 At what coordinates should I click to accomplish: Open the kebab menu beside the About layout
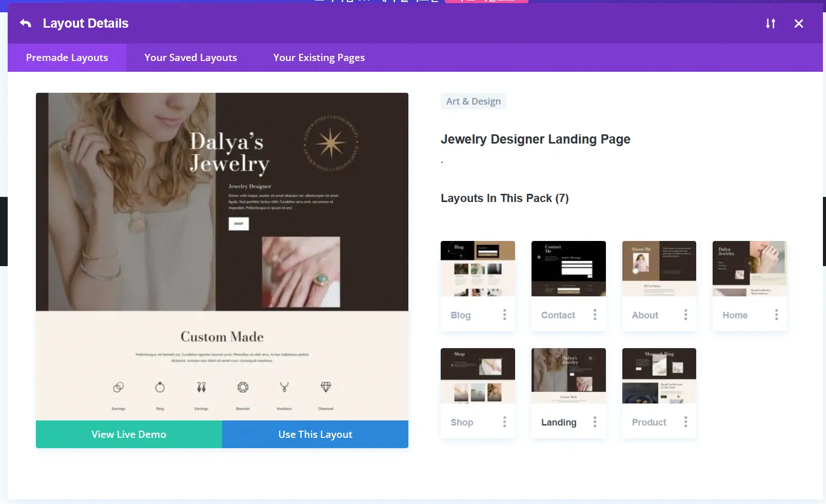point(685,315)
